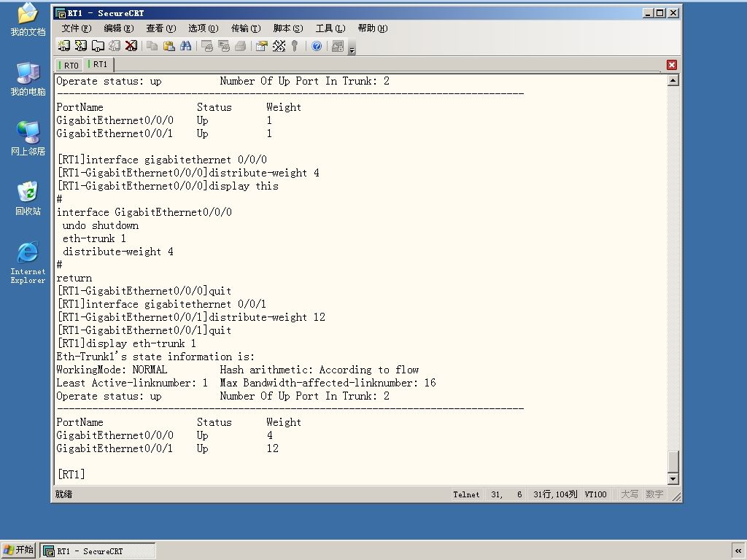
Task: Select the RT1 session tab
Action: coord(98,64)
